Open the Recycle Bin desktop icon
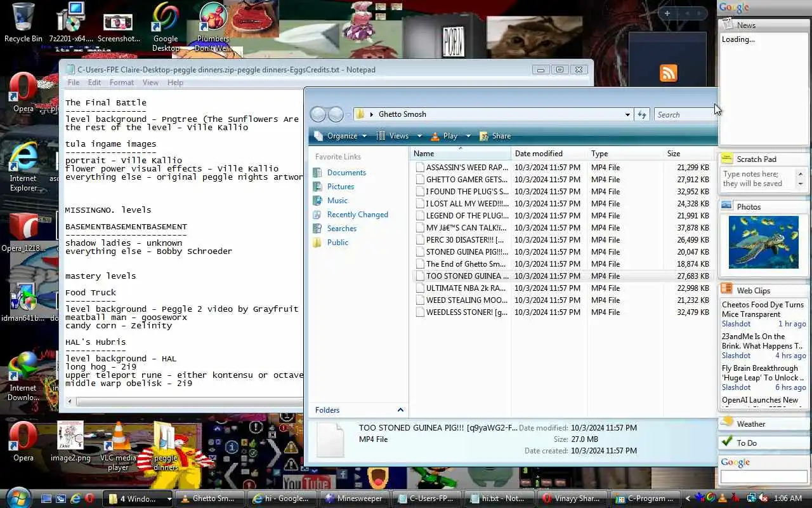Screen dimensions: 812x508 tap(23, 22)
